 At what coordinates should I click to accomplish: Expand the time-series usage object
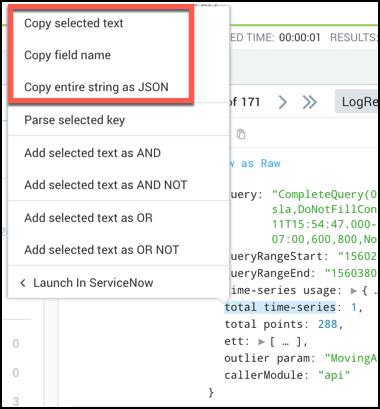(x=354, y=291)
